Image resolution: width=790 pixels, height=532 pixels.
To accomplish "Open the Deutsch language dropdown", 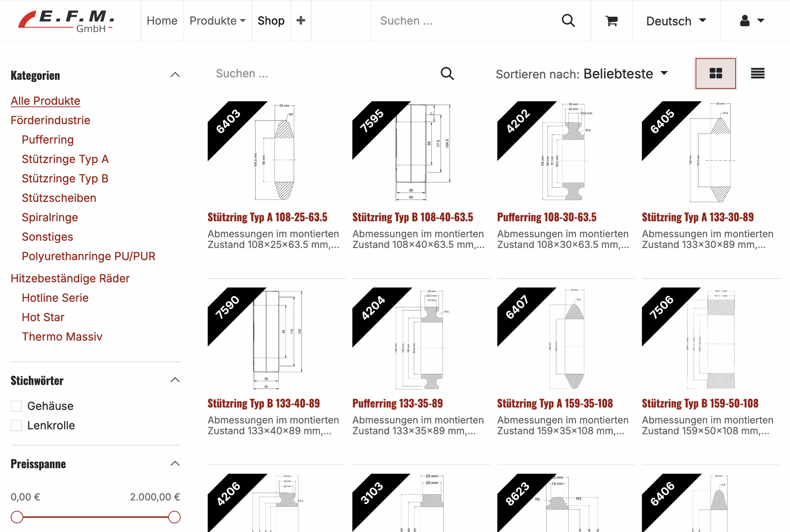I will click(x=676, y=21).
